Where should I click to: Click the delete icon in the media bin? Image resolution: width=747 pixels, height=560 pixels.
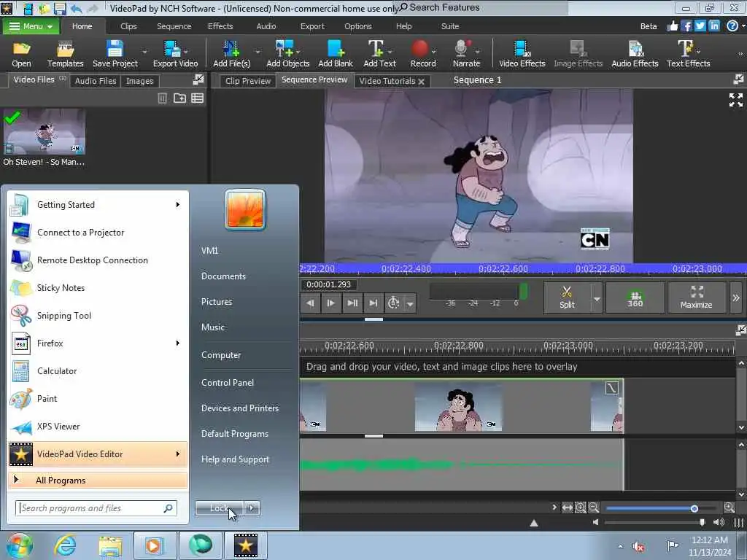pyautogui.click(x=162, y=98)
